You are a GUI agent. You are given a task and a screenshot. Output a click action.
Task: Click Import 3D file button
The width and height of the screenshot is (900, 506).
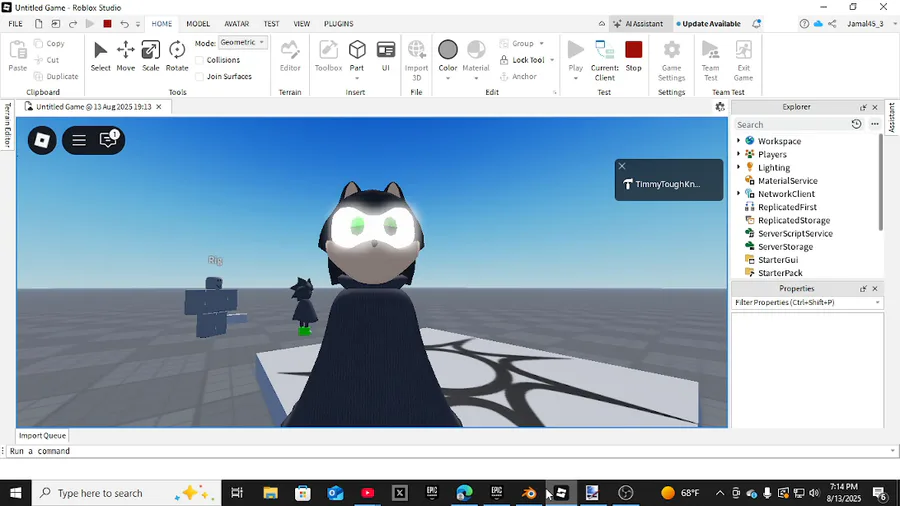click(417, 60)
